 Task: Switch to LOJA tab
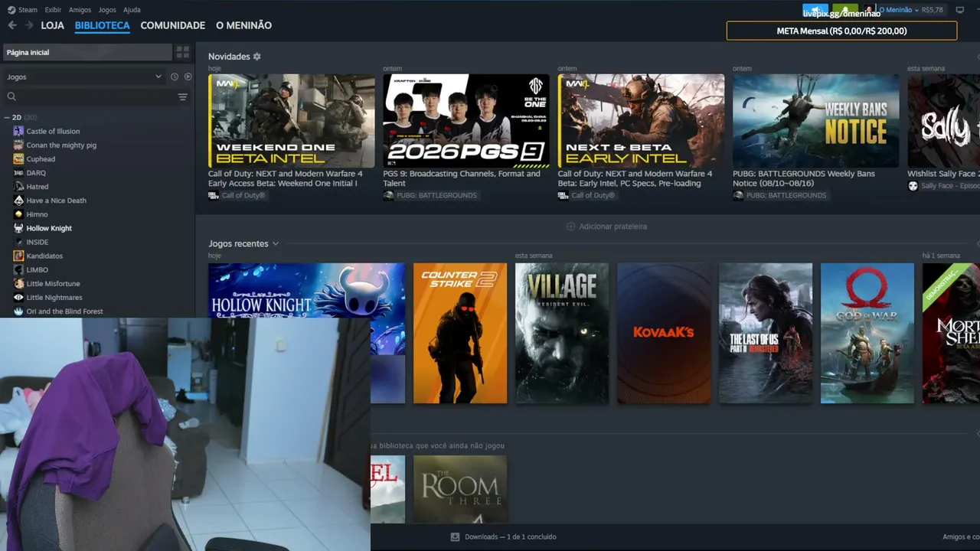(53, 25)
